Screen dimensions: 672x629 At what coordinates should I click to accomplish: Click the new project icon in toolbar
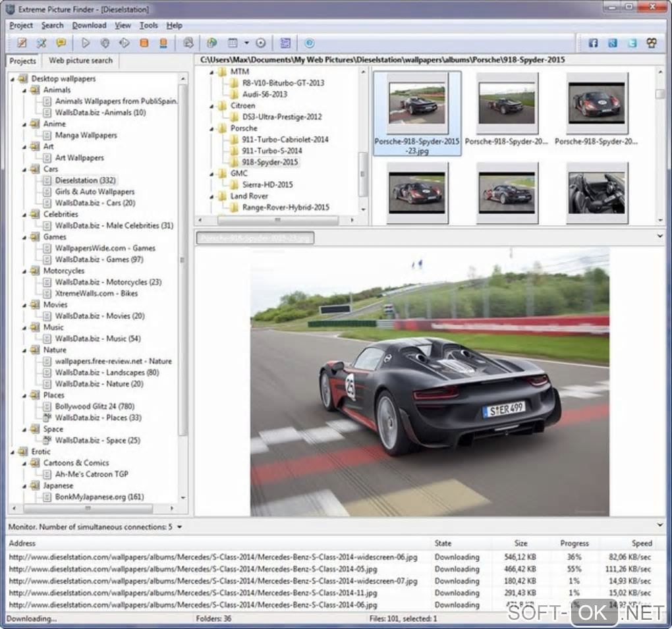click(x=22, y=43)
